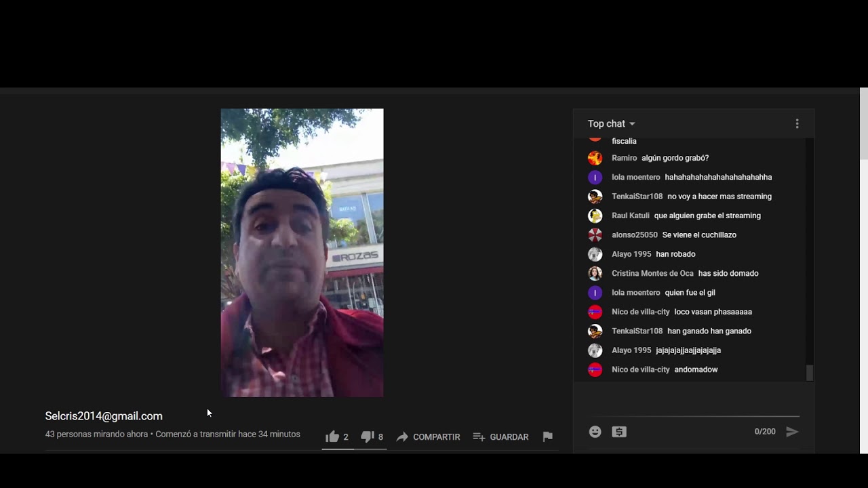
Task: Click message 'quien fue el gil'
Action: click(x=690, y=293)
